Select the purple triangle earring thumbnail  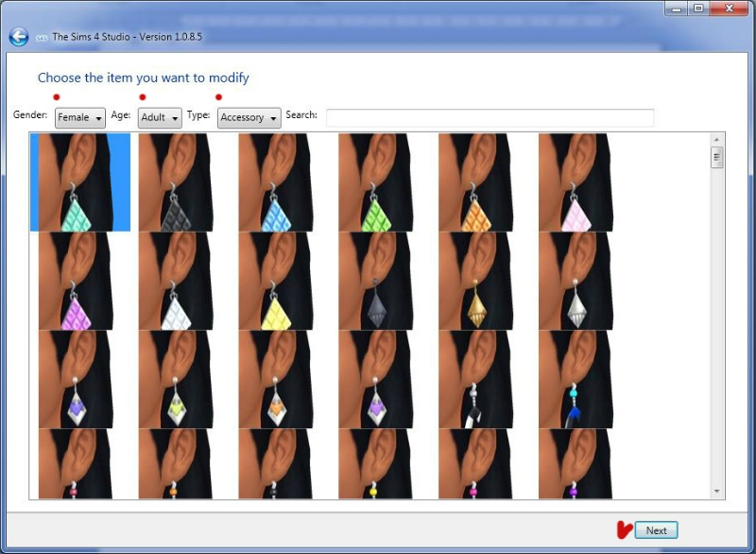[x=76, y=281]
